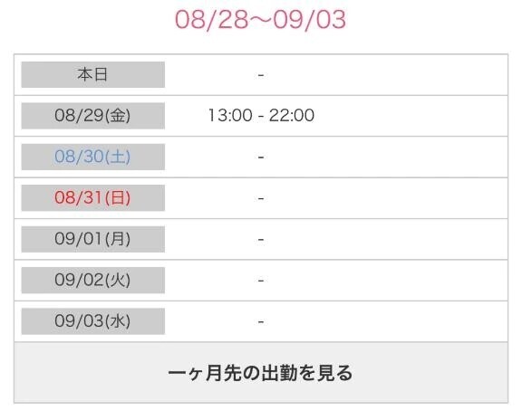This screenshot has height=420, width=522.
Task: Click the 13:00 start time text
Action: [230, 115]
